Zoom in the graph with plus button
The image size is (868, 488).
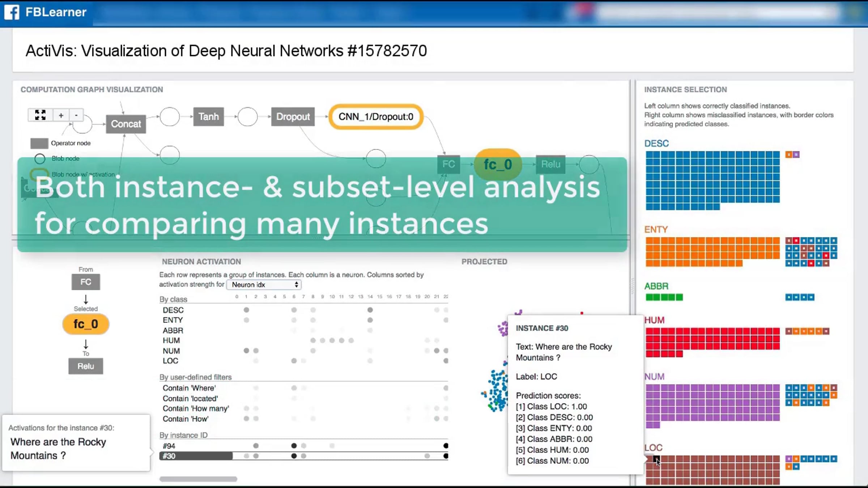(x=61, y=115)
